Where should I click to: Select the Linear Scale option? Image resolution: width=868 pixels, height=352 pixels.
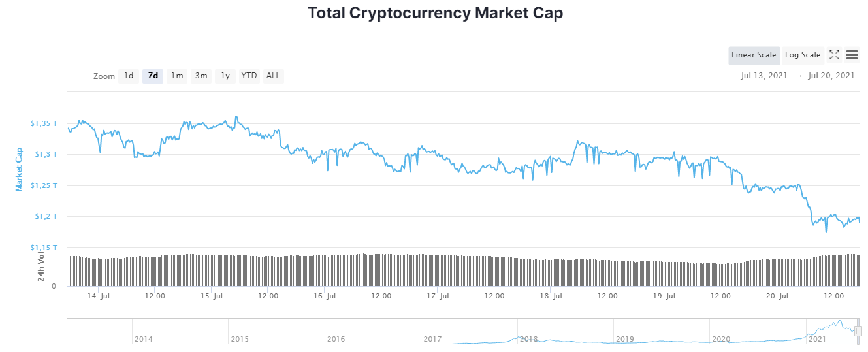tap(754, 55)
